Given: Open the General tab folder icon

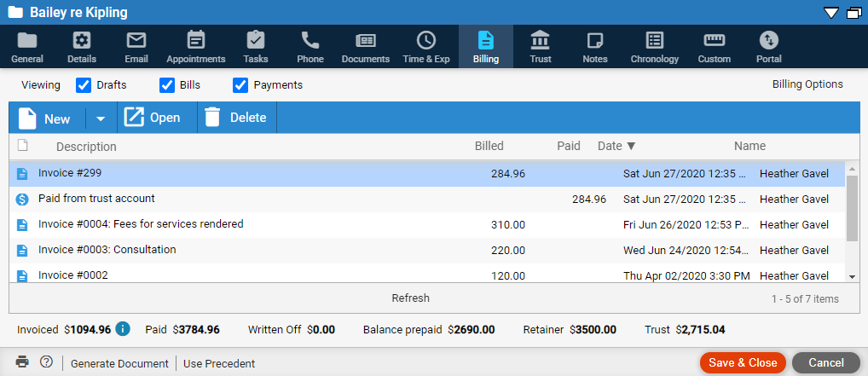Looking at the screenshot, I should coord(27,41).
